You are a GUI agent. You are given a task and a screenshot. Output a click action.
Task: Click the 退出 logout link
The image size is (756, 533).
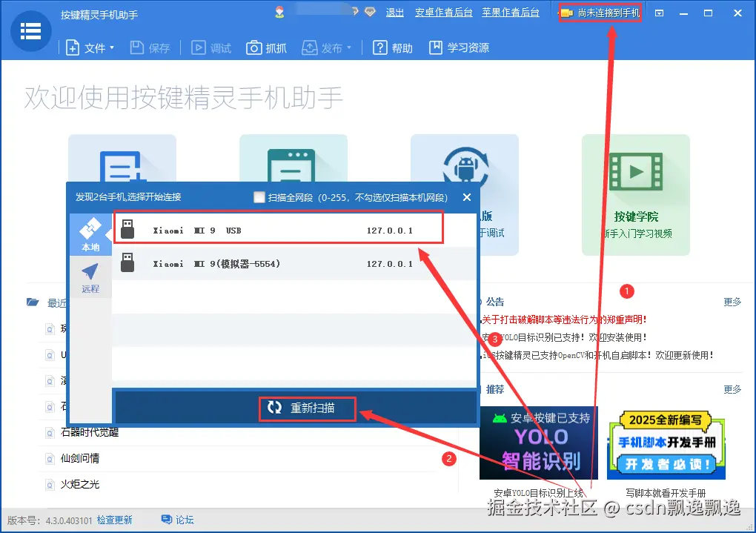395,13
